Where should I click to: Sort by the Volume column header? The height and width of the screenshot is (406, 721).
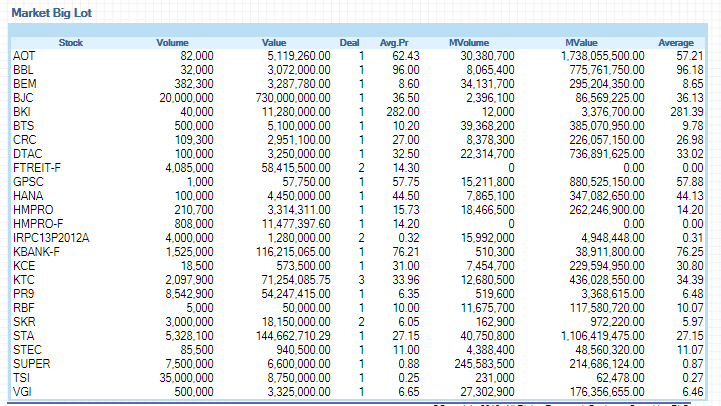click(x=172, y=43)
